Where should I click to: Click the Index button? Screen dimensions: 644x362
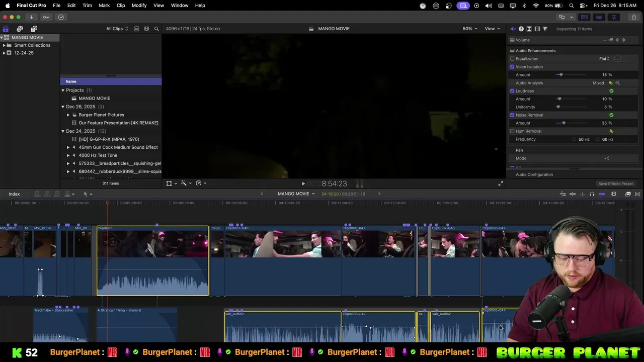coord(14,194)
